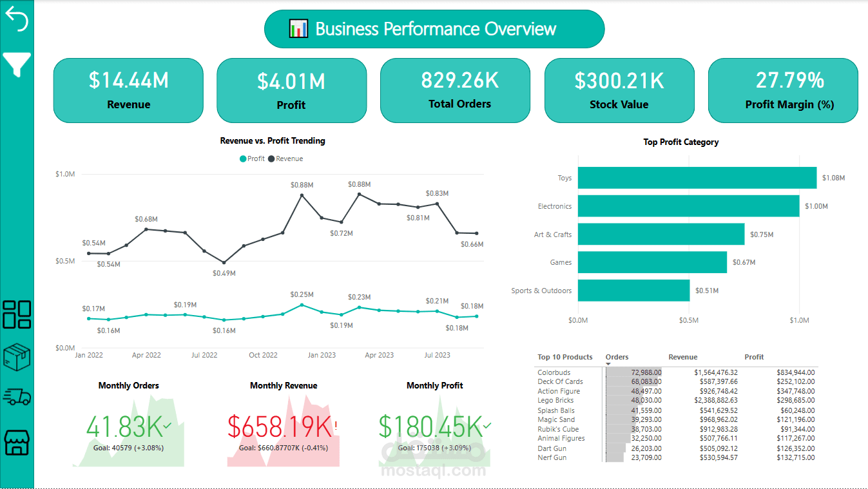
Task: Click the Revenue legend marker
Action: click(271, 158)
